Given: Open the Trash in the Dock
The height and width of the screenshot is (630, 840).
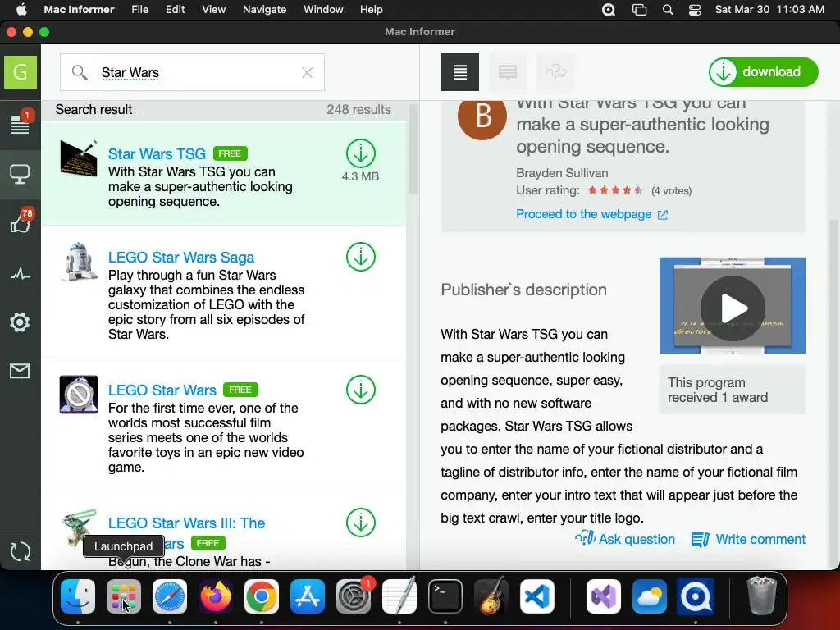Looking at the screenshot, I should click(762, 596).
